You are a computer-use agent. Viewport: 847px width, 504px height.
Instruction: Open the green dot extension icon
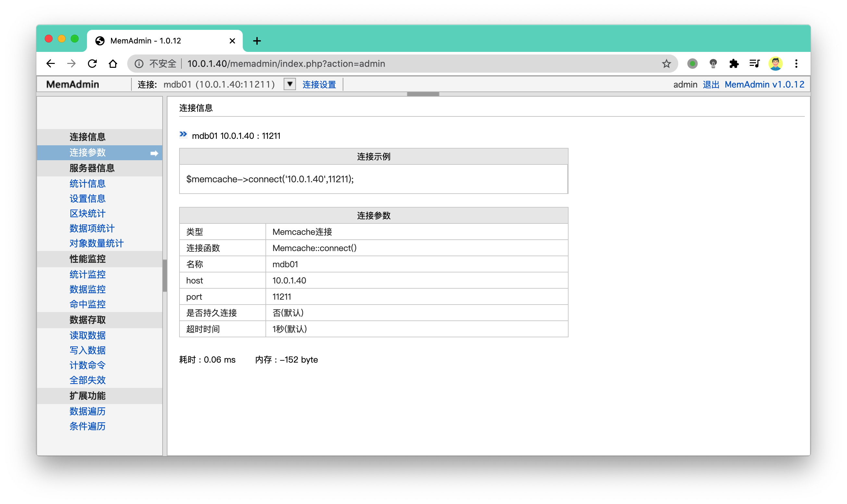692,64
